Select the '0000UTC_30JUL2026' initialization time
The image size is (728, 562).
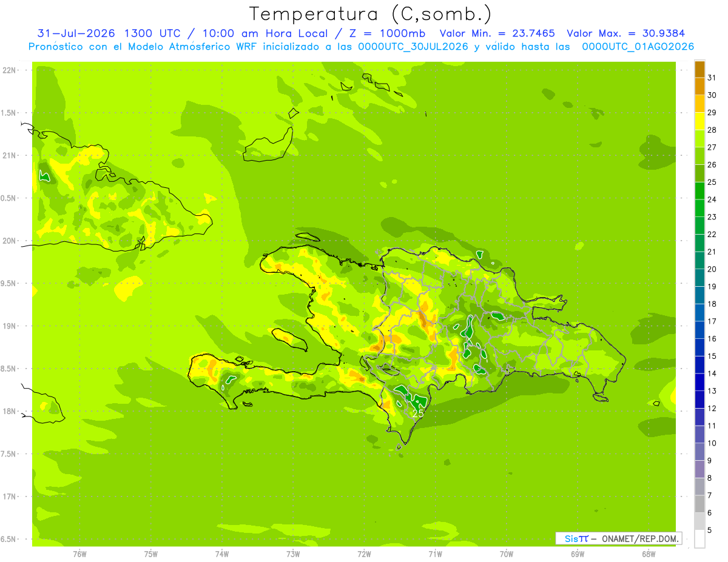[x=413, y=47]
